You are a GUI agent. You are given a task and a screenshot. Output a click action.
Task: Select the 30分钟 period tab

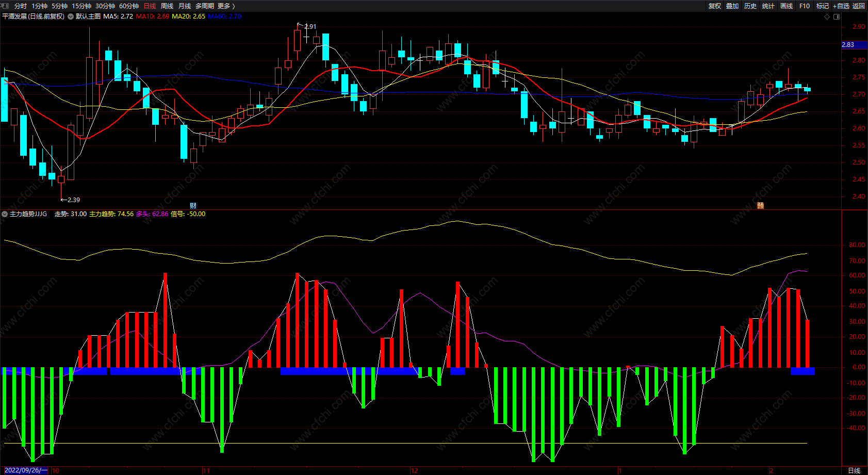pos(105,6)
